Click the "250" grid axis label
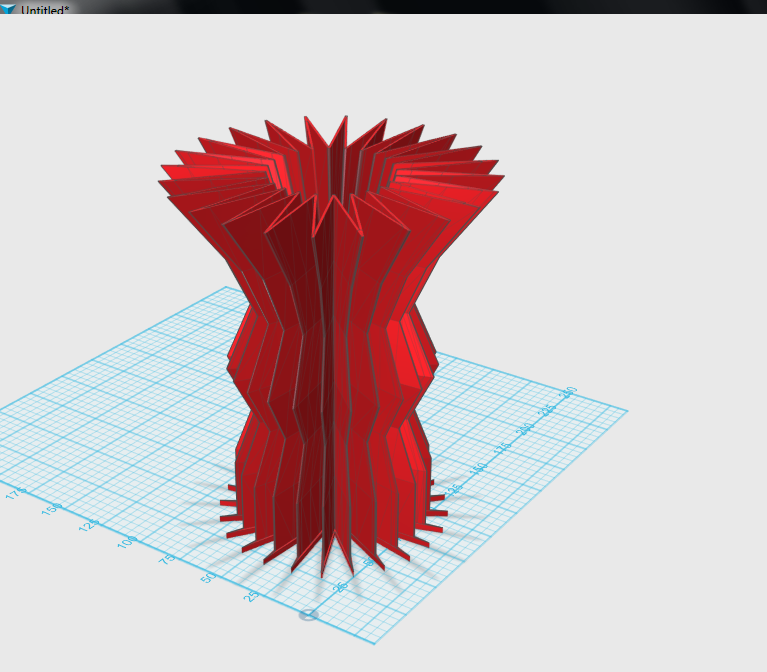The height and width of the screenshot is (672, 767). [569, 392]
